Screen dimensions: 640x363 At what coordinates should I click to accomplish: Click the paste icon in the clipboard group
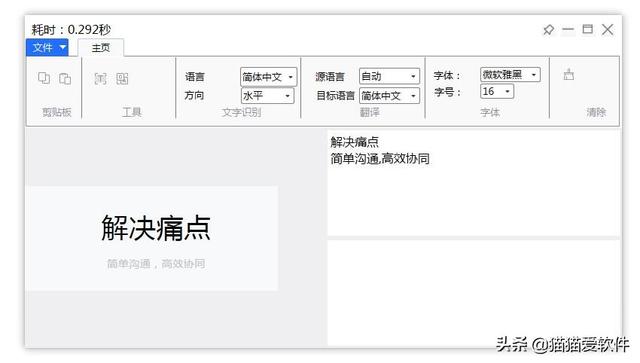pyautogui.click(x=65, y=78)
